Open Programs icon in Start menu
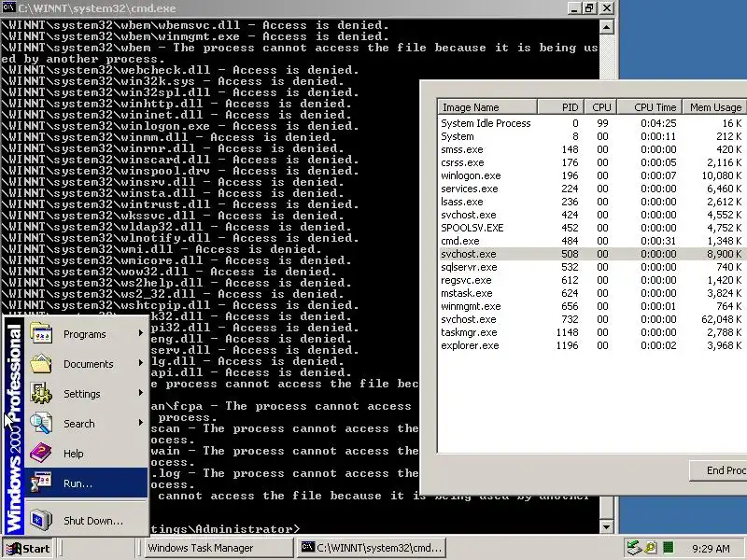Image resolution: width=747 pixels, height=560 pixels. [41, 333]
